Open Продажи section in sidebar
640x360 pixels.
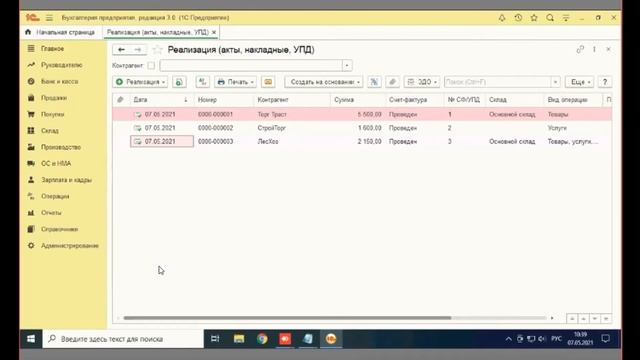[x=53, y=98]
